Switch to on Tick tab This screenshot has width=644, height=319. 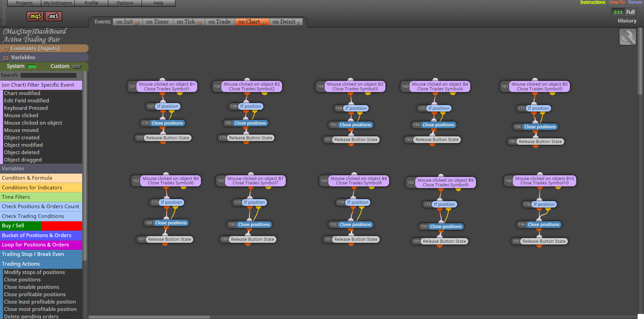coord(189,22)
